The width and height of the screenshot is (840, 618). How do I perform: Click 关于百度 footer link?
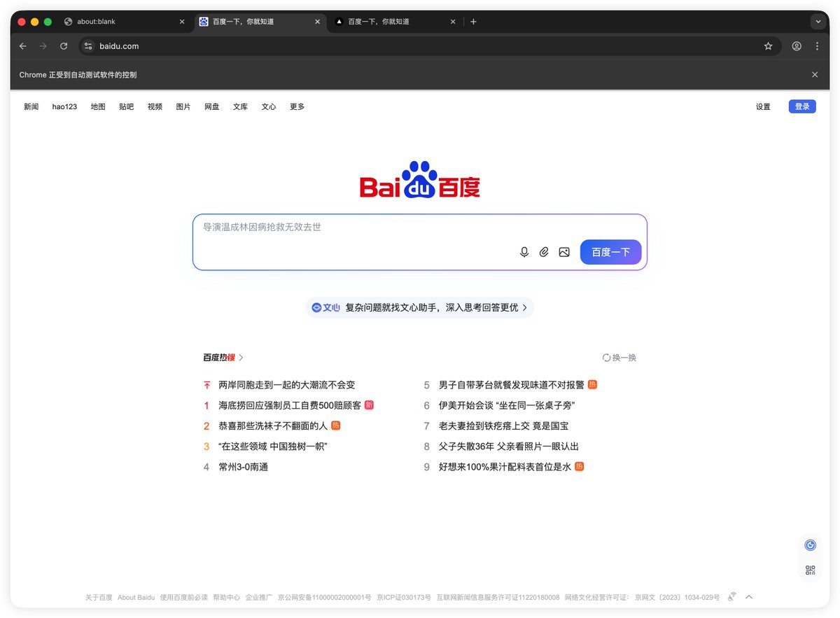99,598
